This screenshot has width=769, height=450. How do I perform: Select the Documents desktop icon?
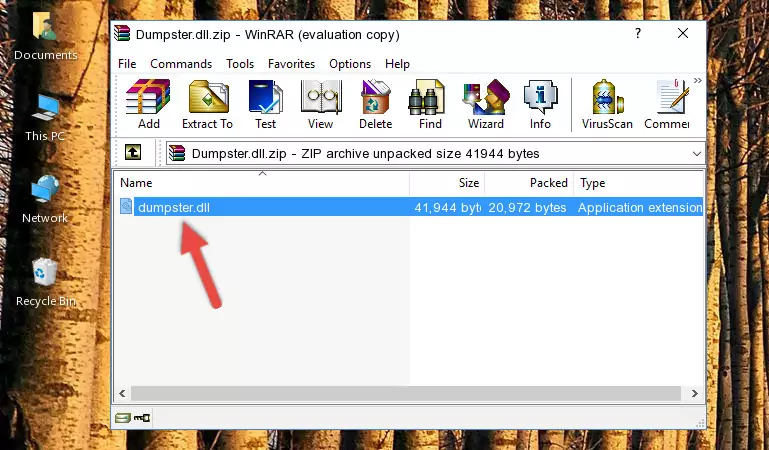pos(45,37)
